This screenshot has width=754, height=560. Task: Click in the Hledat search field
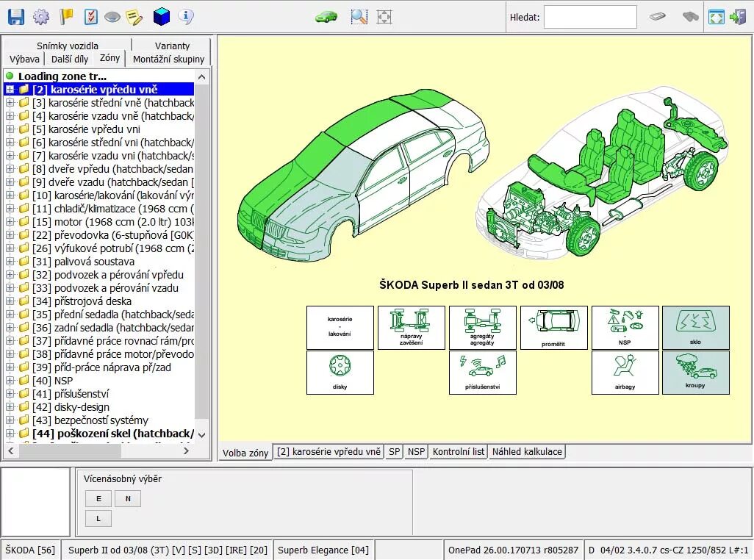click(590, 18)
